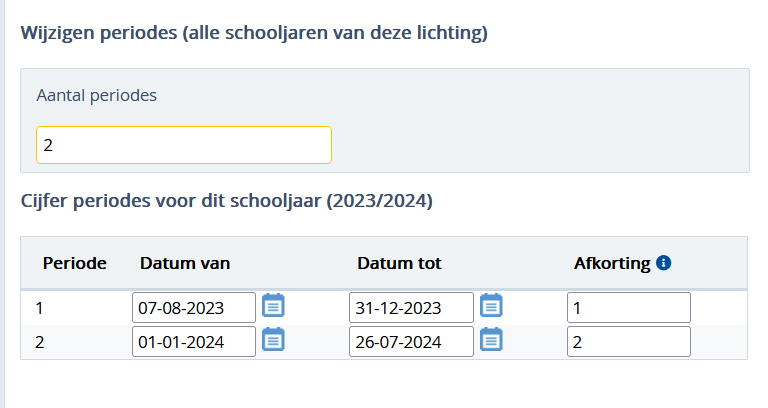Select the 01-01-2024 start date field
This screenshot has height=408, width=768.
pos(194,341)
